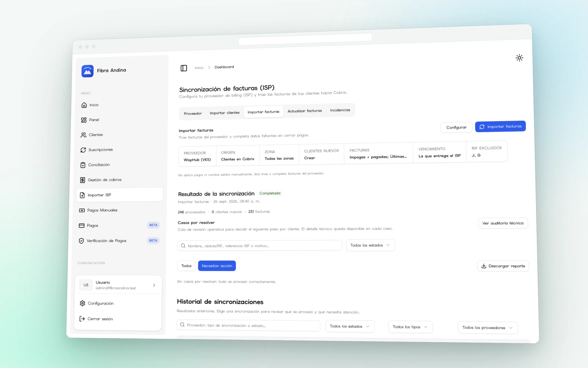Click the refresh icon inside Importar facturas button
588x368 pixels.
point(482,127)
